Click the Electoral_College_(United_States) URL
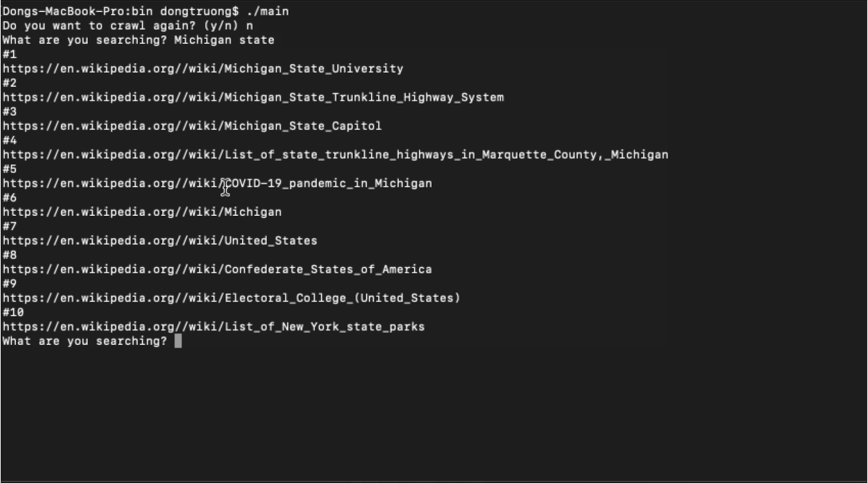Viewport: 868px width, 483px height. (231, 298)
